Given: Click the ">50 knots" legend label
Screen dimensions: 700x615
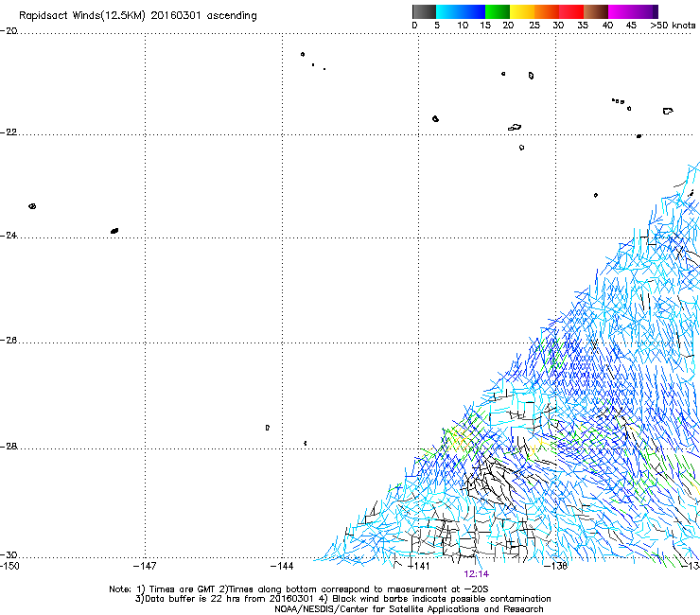Looking at the screenshot, I should [x=673, y=26].
